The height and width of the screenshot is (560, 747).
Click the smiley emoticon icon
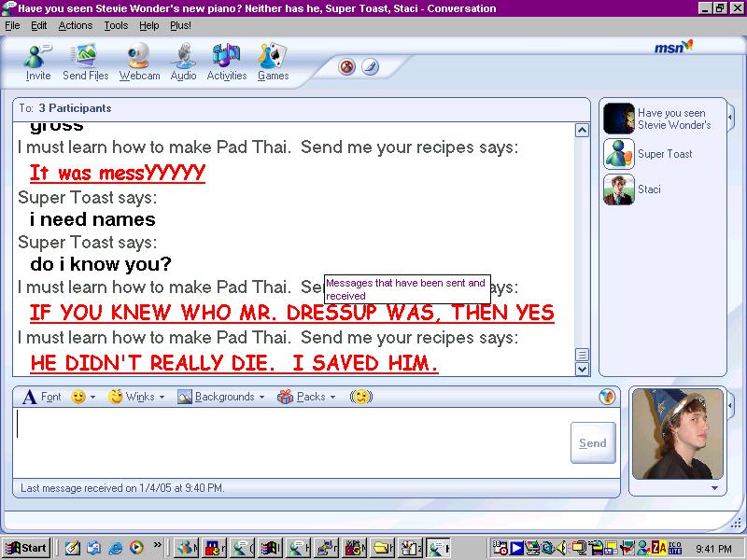coord(78,397)
